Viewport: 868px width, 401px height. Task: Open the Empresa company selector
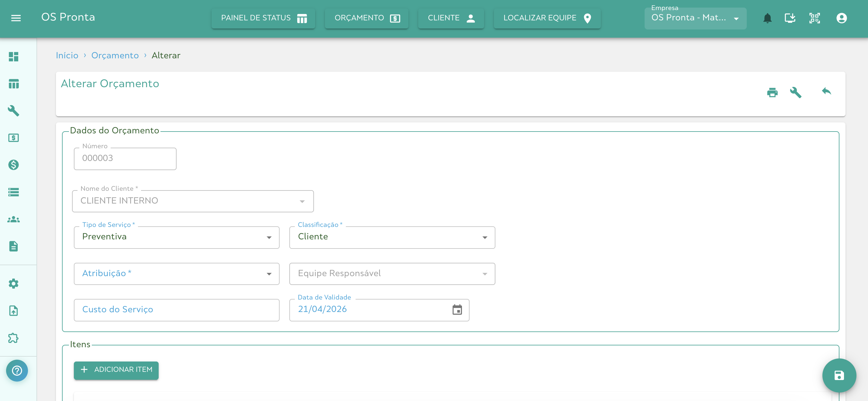click(695, 18)
